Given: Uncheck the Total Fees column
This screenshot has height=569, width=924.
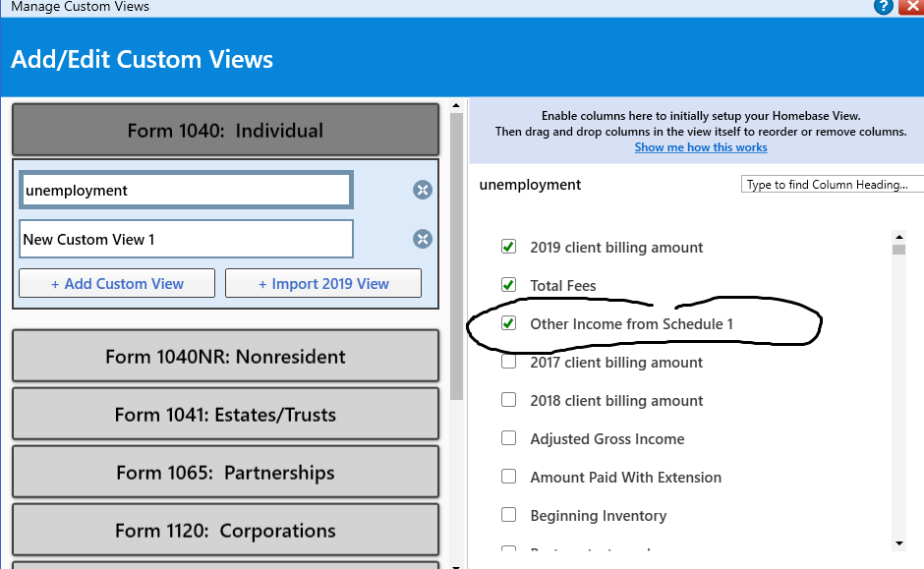Looking at the screenshot, I should click(x=509, y=285).
